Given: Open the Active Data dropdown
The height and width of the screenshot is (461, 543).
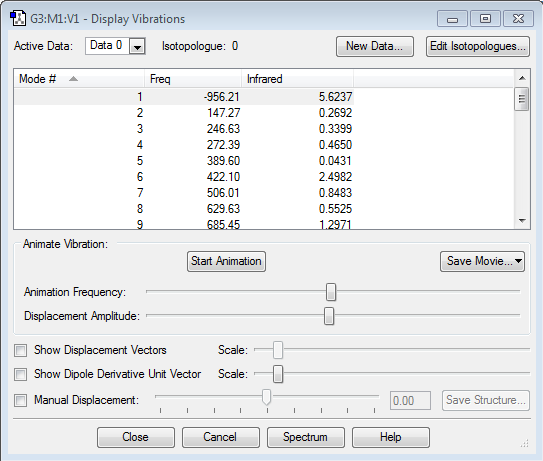Looking at the screenshot, I should (137, 46).
